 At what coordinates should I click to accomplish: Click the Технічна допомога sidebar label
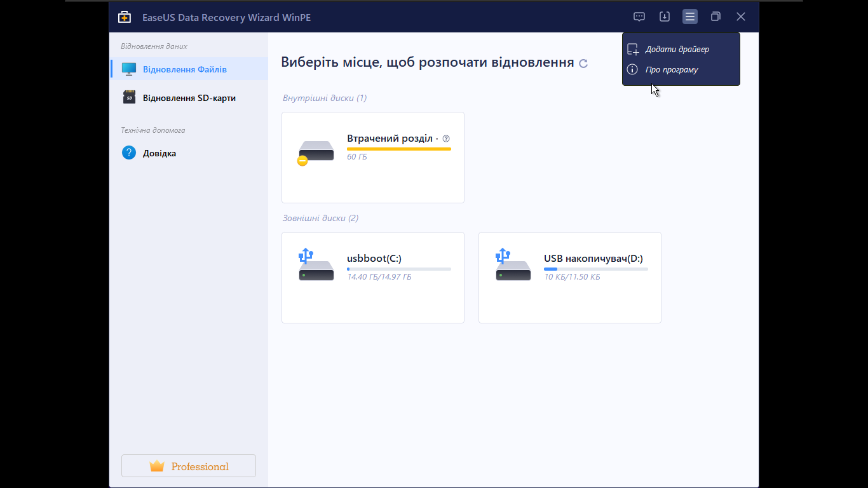coord(153,130)
